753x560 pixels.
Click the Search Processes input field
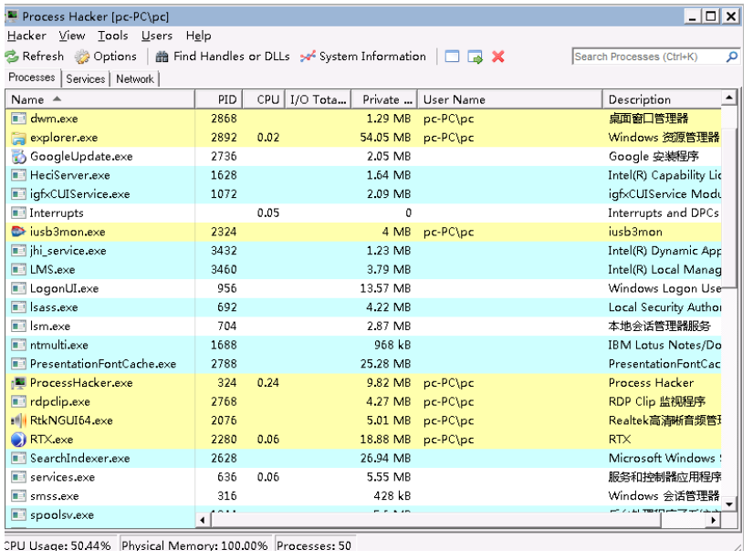pos(649,57)
